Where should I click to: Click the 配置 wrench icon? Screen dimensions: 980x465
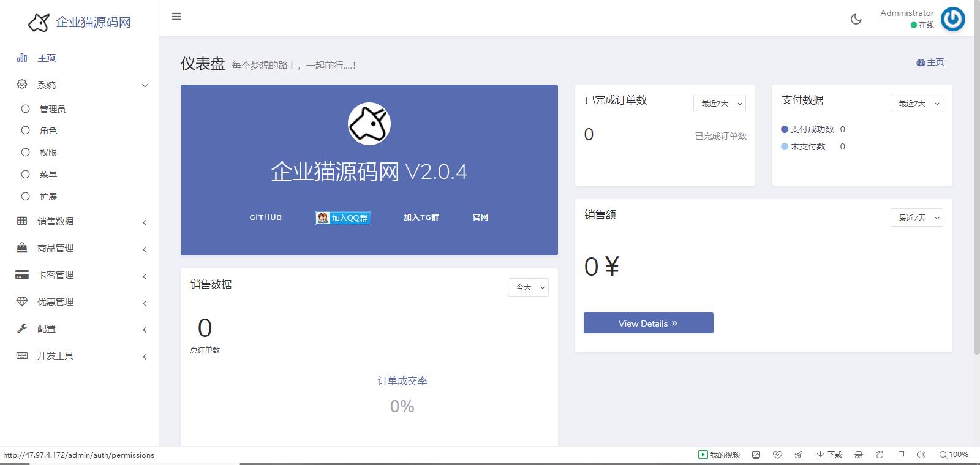22,328
